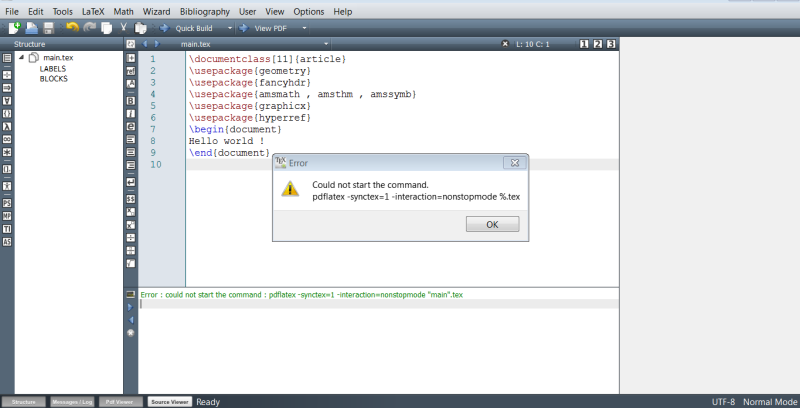Click UTF-8 encoding in status bar
The image size is (800, 408).
723,402
